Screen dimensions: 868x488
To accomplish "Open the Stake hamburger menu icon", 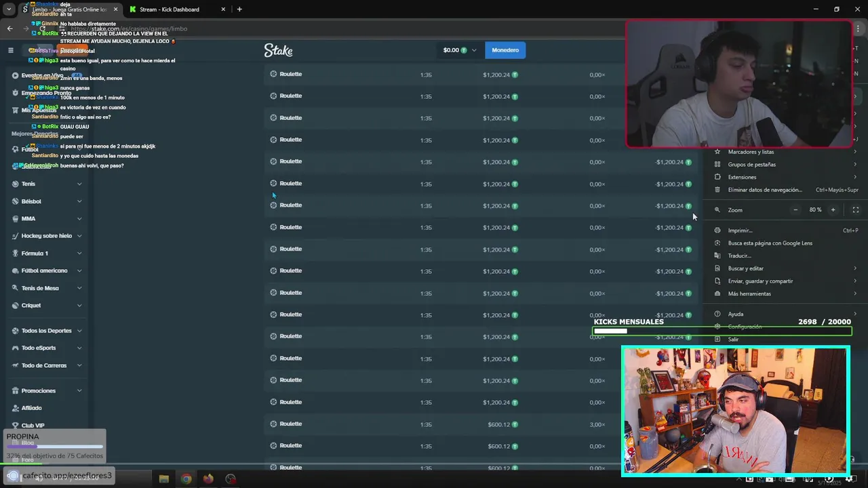I will 11,50.
